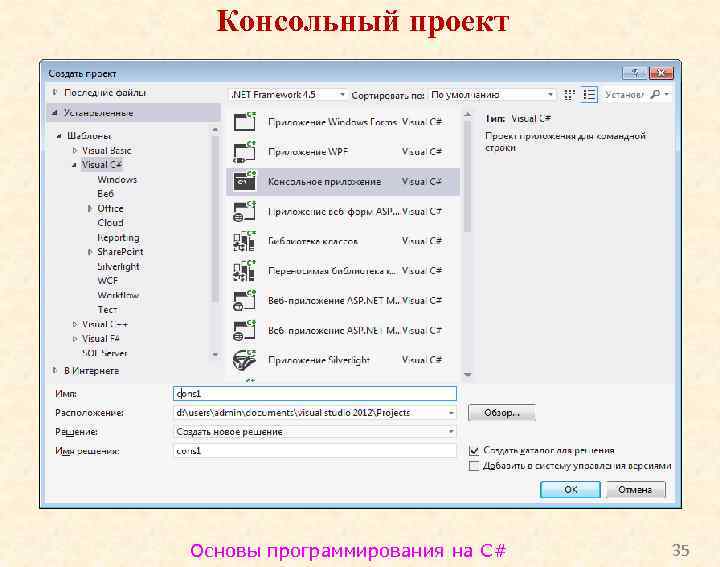Click the help question mark button
The height and width of the screenshot is (567, 720).
tap(635, 73)
